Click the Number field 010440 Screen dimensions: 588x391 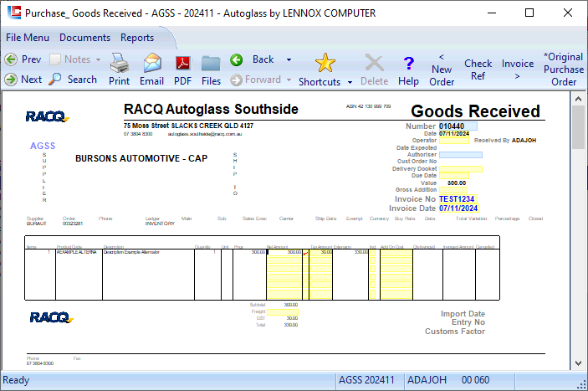(x=458, y=126)
